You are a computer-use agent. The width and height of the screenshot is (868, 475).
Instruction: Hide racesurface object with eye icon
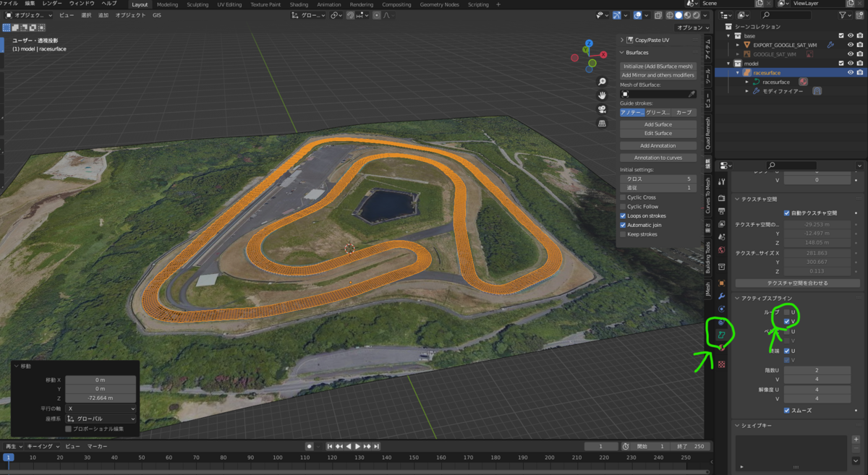(850, 72)
